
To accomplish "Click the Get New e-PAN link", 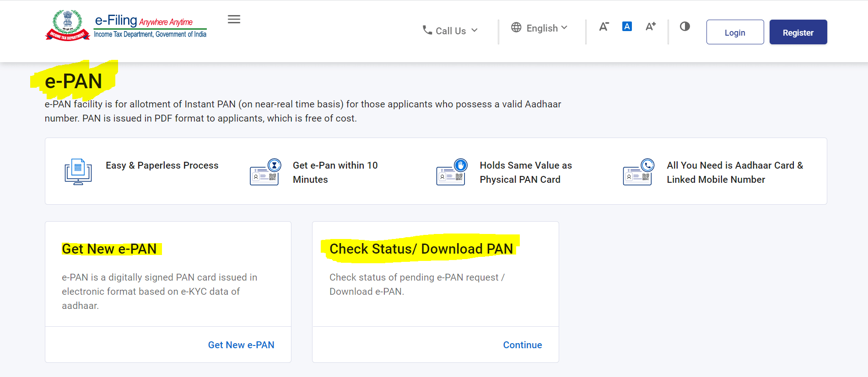I will 241,345.
